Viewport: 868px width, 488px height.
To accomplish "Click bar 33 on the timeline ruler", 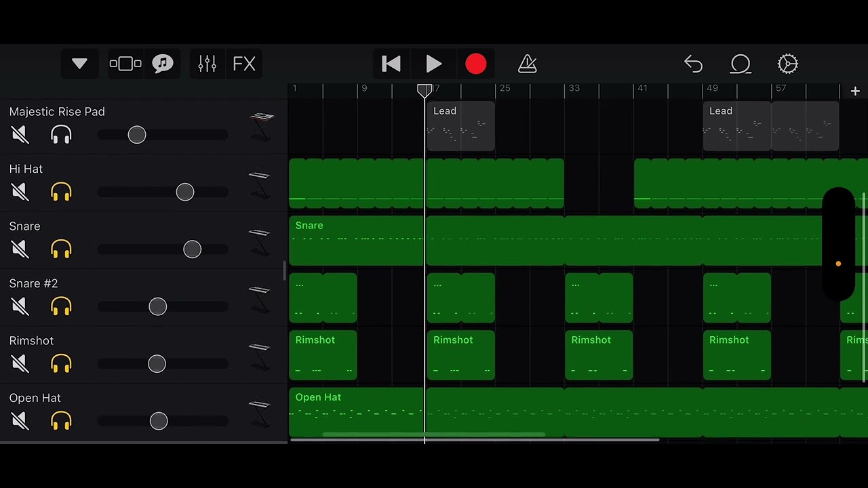I will tap(574, 88).
